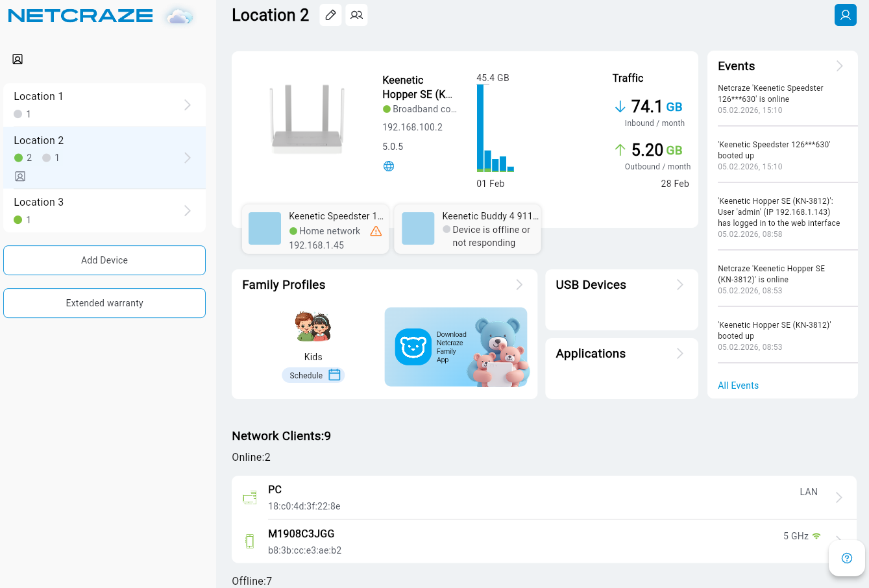This screenshot has height=588, width=869.
Task: Click the Add Device button
Action: (104, 260)
